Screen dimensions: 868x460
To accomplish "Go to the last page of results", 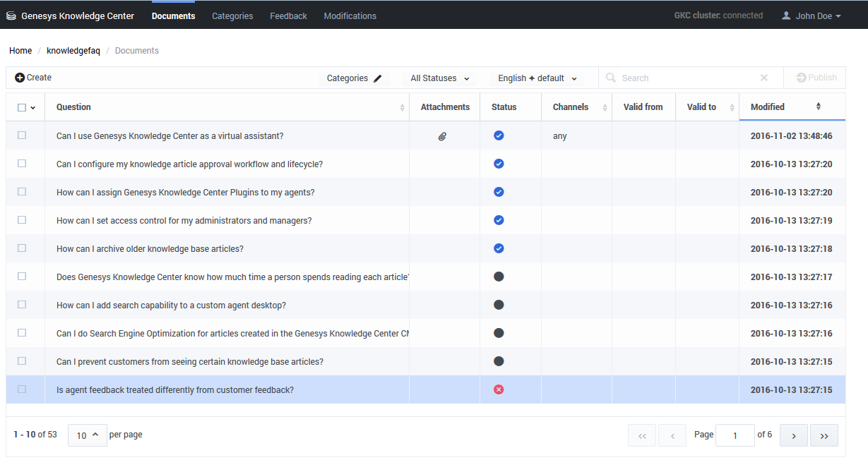I will click(x=824, y=436).
